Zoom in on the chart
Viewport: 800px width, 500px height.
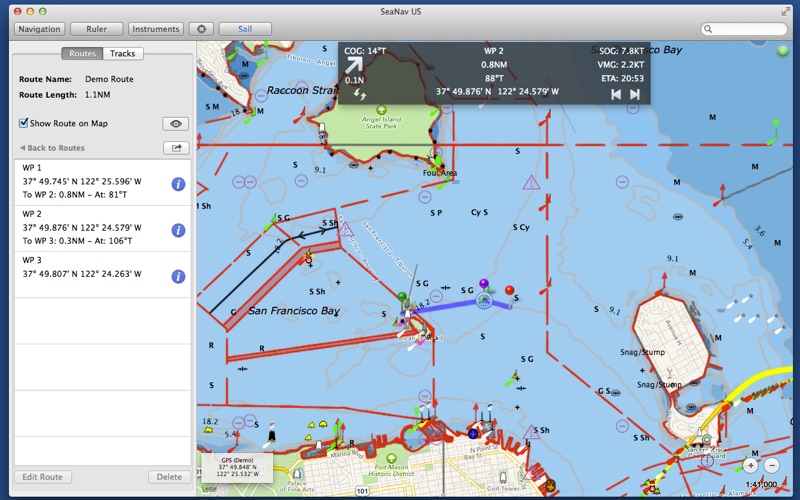pos(750,466)
